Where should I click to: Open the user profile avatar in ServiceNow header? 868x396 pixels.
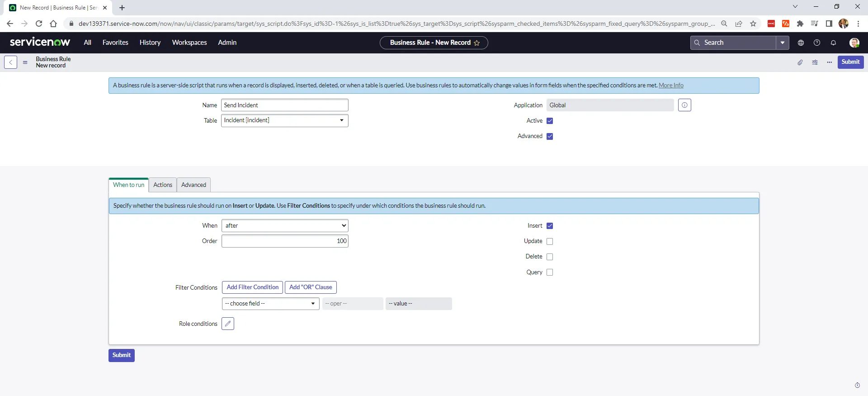pos(854,43)
